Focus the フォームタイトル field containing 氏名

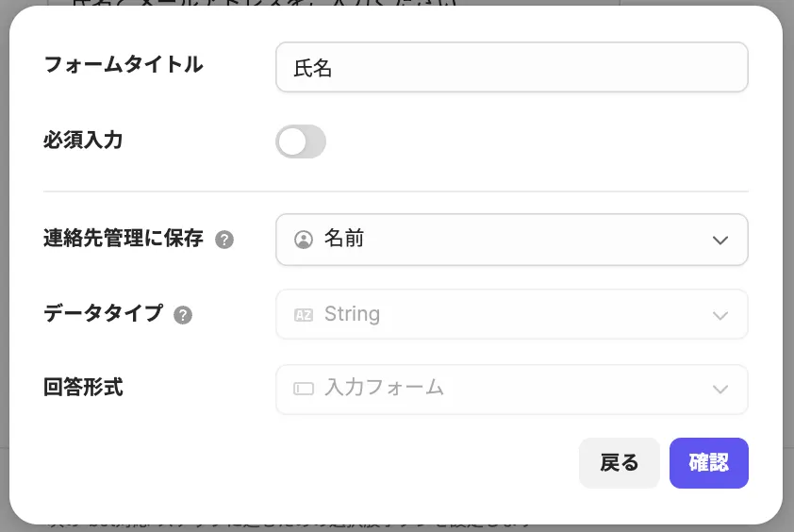(511, 68)
